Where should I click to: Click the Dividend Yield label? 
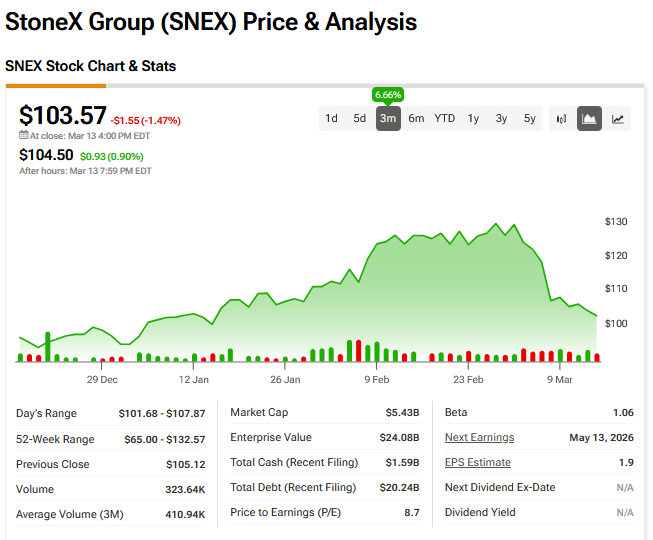[x=480, y=513]
